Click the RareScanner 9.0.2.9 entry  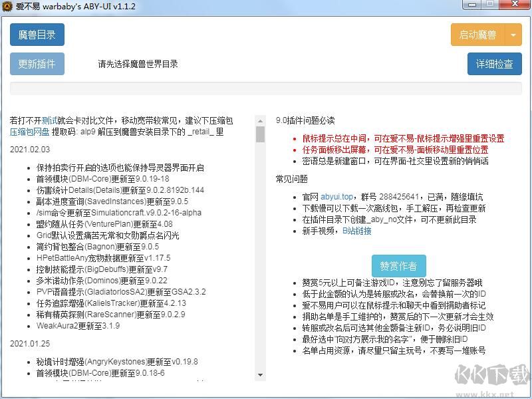pyautogui.click(x=110, y=314)
